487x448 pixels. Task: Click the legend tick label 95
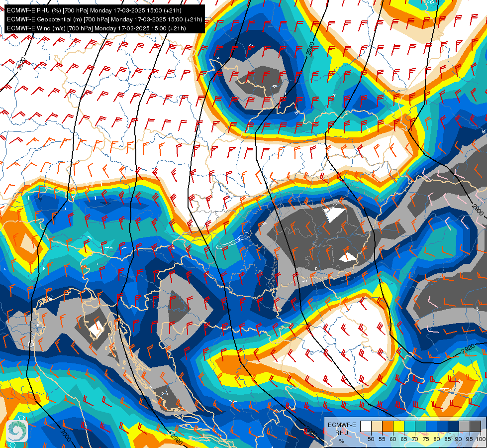469,439
